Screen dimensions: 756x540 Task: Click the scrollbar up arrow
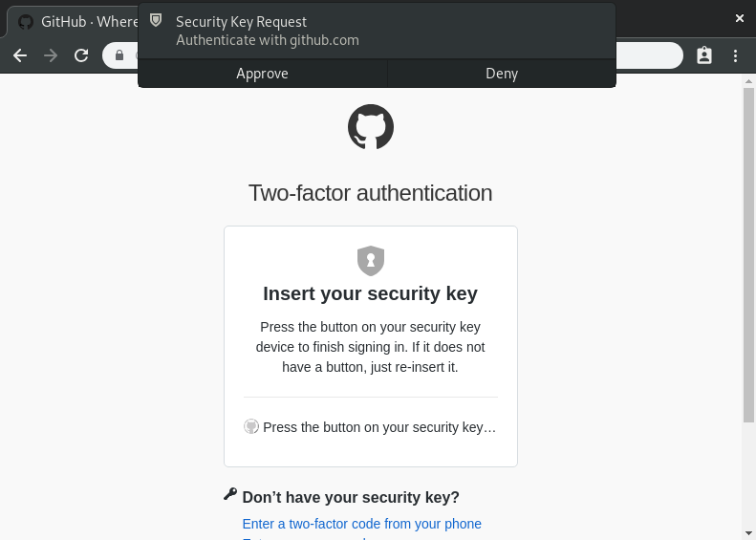click(748, 81)
